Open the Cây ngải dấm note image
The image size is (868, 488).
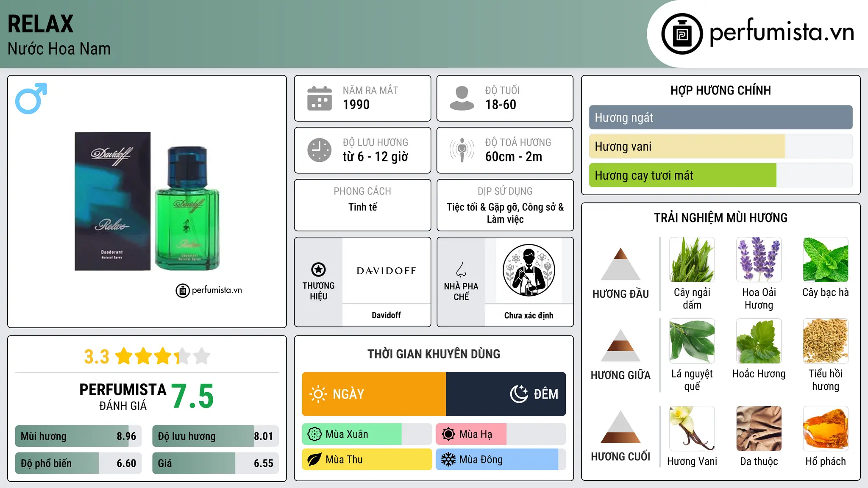692,260
